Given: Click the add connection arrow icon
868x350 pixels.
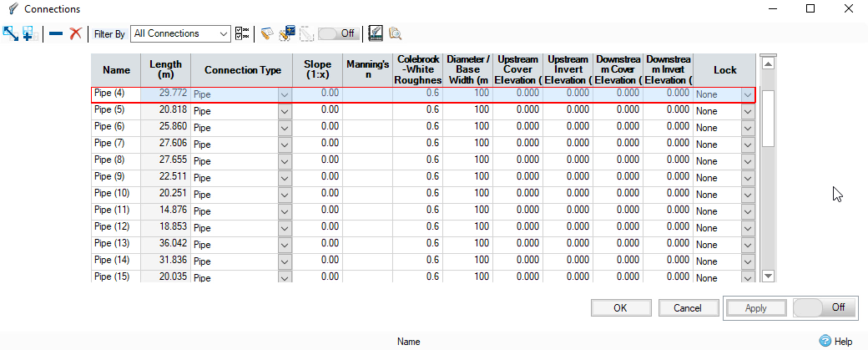Looking at the screenshot, I should 11,33.
